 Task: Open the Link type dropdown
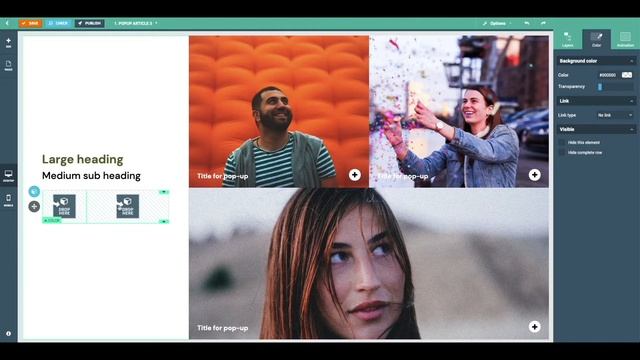[x=615, y=115]
